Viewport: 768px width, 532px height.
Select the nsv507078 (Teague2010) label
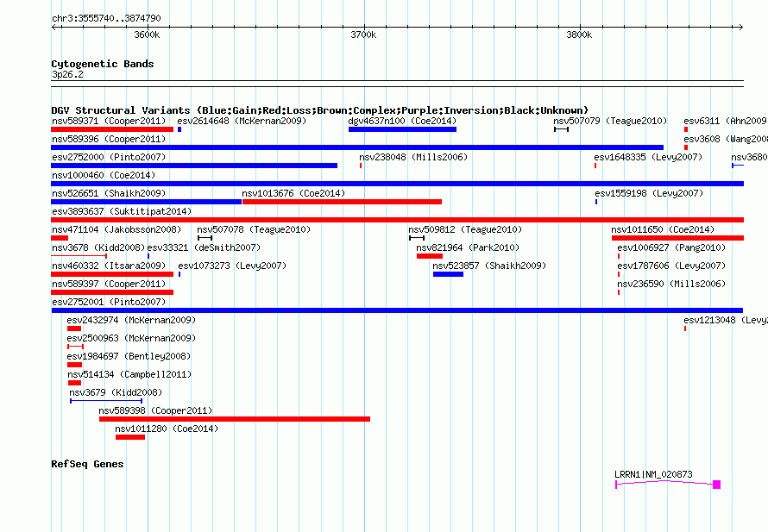pos(254,229)
